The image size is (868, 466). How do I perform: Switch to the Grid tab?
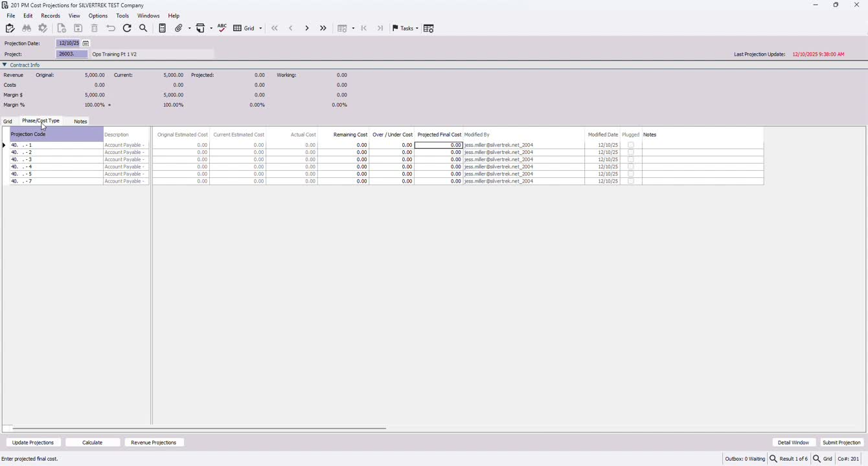[8, 122]
